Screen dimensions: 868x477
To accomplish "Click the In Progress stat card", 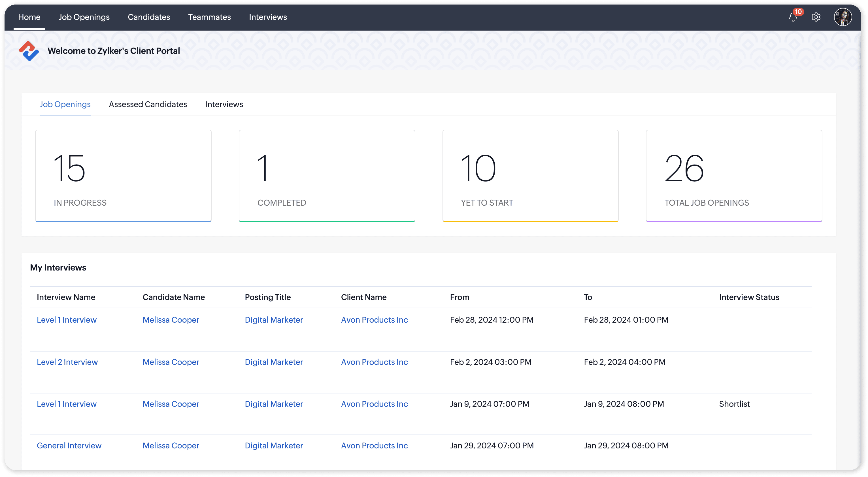I will (123, 176).
